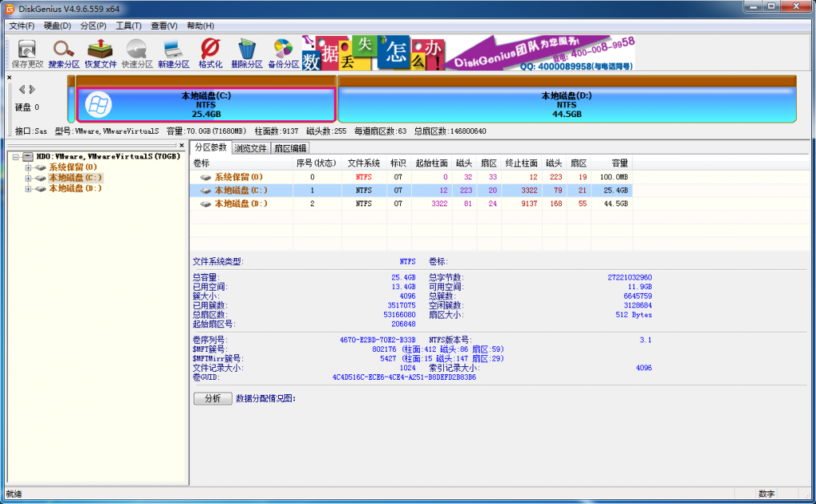Select HD0:VMware,VMwareVirtualS(70GB) in the tree
Screen dimensions: 816x504
(x=108, y=157)
